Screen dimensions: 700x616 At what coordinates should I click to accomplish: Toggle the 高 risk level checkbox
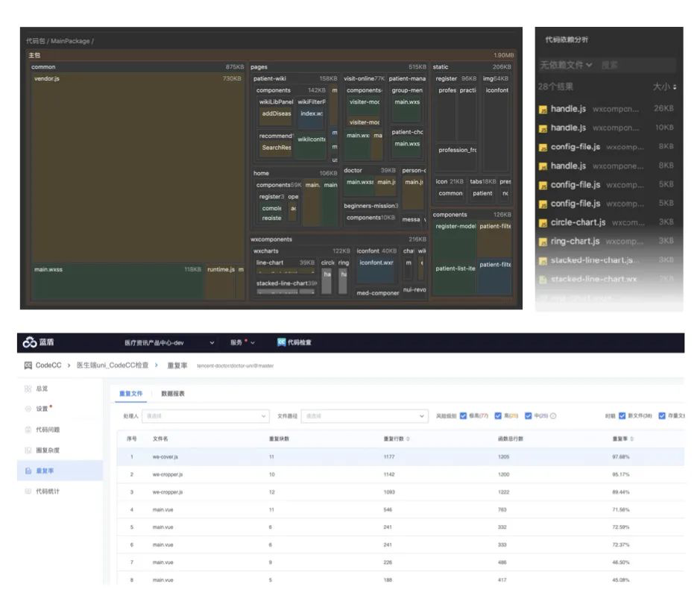pyautogui.click(x=498, y=416)
